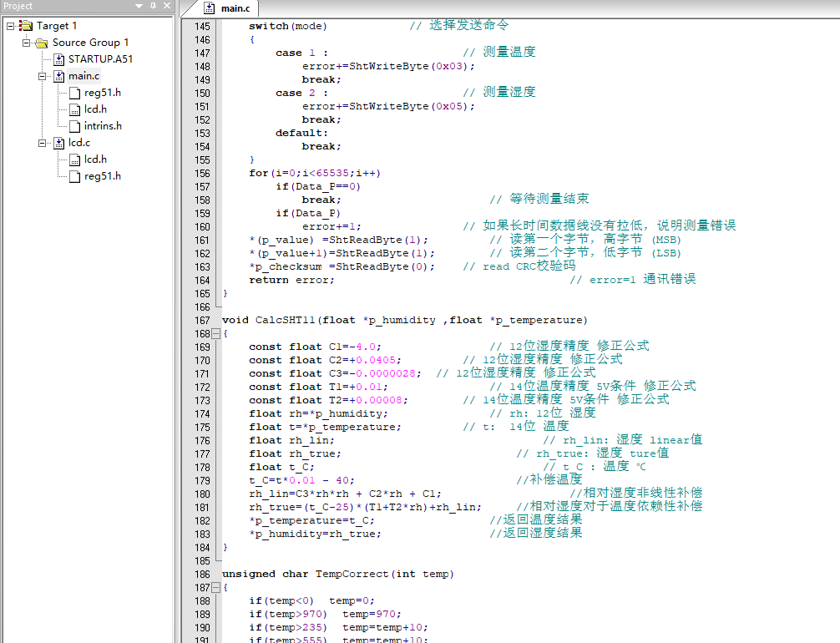Click the file icon on the main.c editor tab
Viewport: 840px width, 643px height.
[210, 8]
